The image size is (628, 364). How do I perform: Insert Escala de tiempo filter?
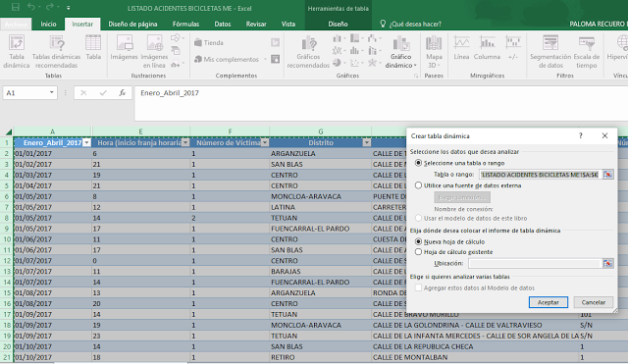(587, 52)
